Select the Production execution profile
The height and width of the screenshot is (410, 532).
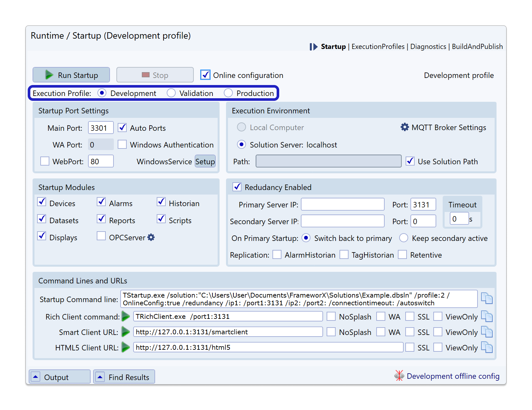click(228, 93)
